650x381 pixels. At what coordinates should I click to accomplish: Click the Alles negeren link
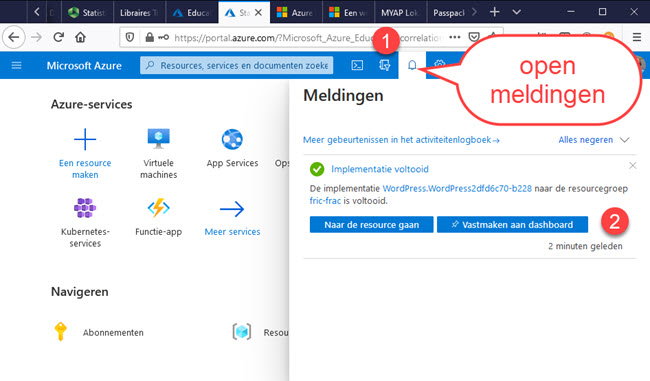585,140
